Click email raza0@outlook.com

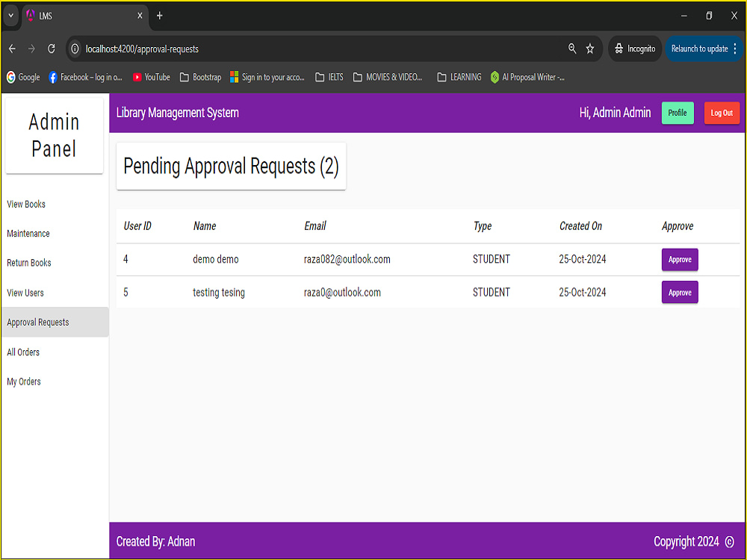pyautogui.click(x=342, y=293)
